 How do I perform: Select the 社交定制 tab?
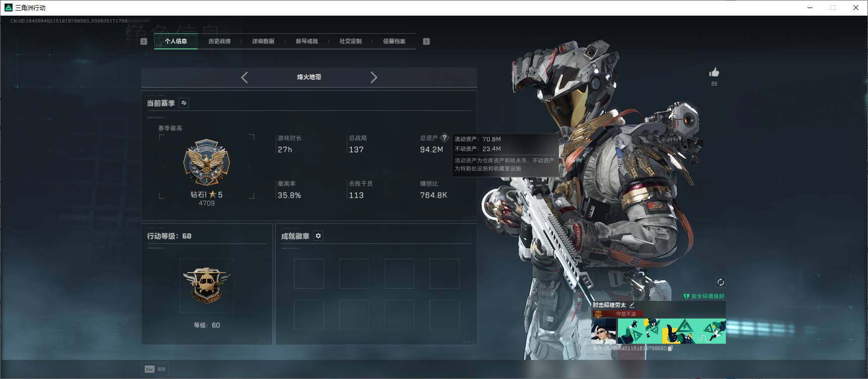pyautogui.click(x=351, y=41)
